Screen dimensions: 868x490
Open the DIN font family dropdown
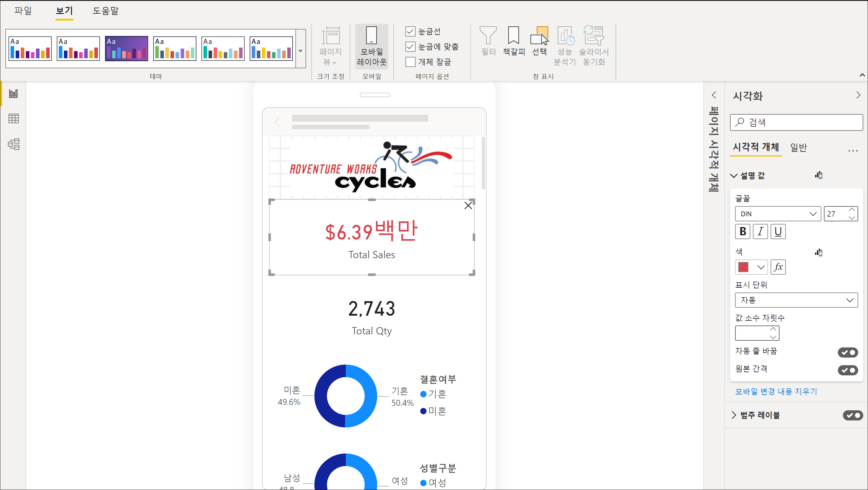(778, 214)
